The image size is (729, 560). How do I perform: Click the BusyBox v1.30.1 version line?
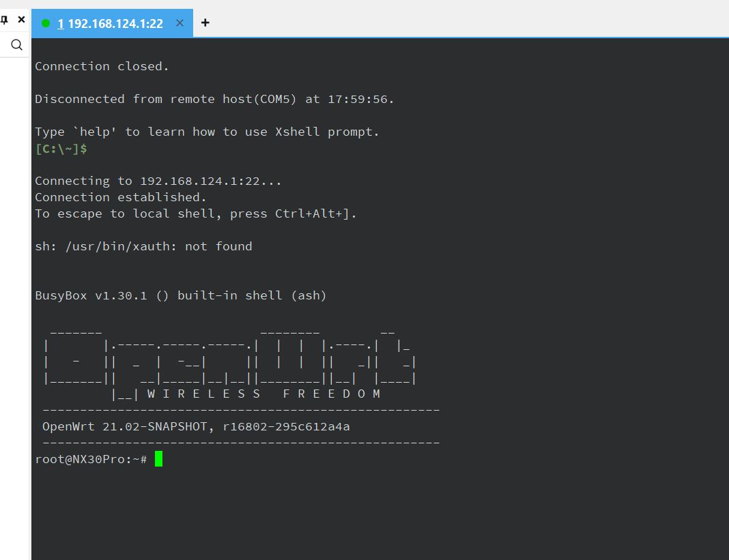[x=181, y=295]
